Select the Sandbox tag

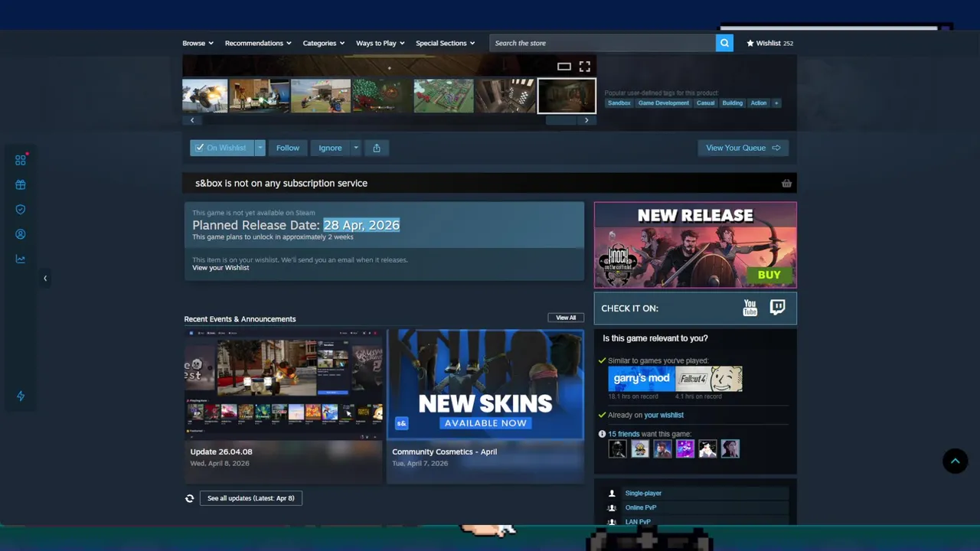tap(619, 103)
